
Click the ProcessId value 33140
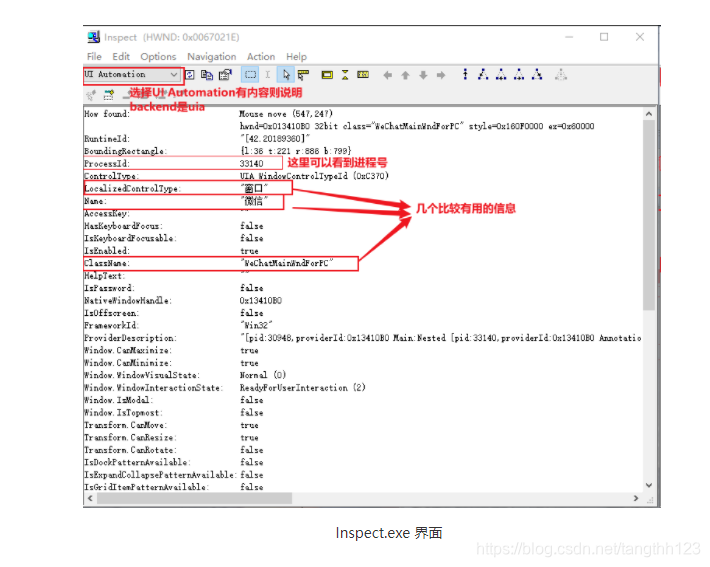[x=251, y=163]
